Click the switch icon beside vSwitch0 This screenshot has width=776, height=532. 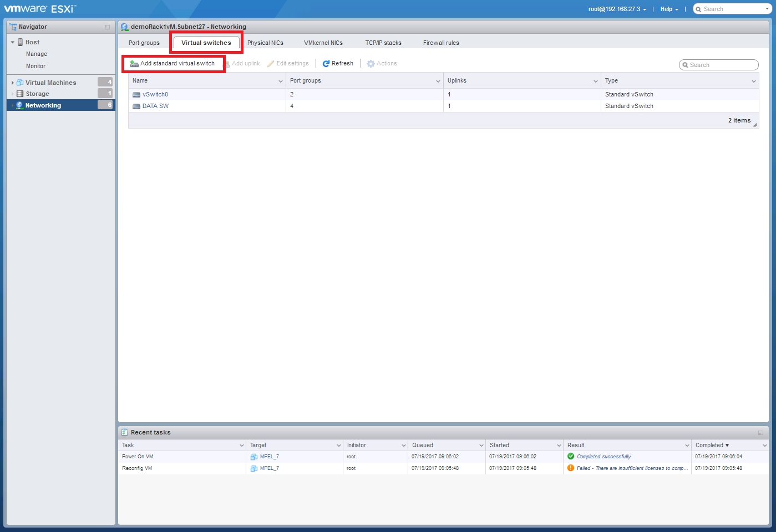[x=136, y=95]
